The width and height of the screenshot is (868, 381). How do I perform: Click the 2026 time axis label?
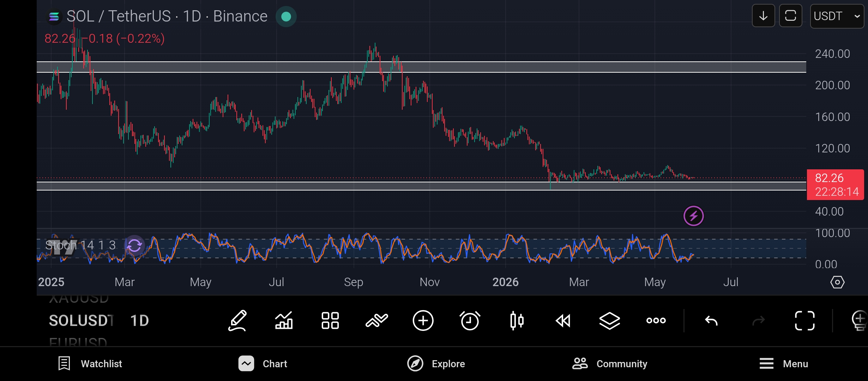506,282
